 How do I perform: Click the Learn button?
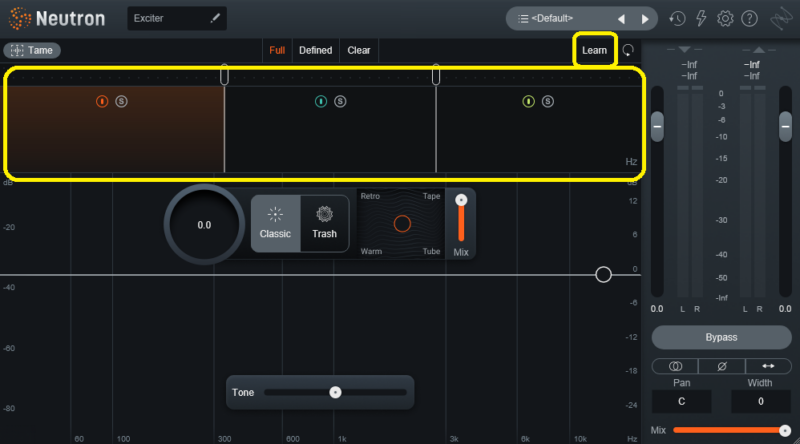click(594, 50)
